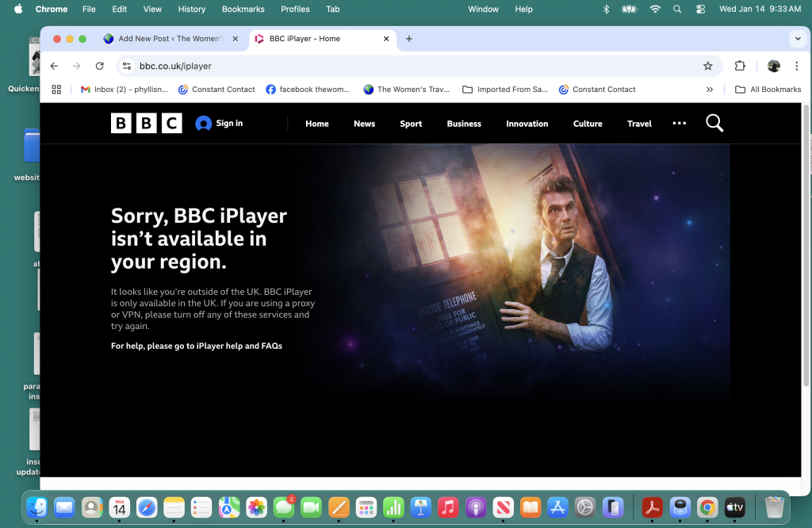Open the bookmarks apps grid icon
The image size is (812, 528).
point(56,90)
